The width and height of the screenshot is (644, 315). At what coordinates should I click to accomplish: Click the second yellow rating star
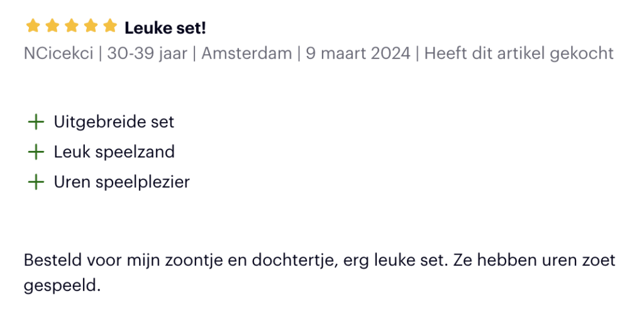coord(52,26)
